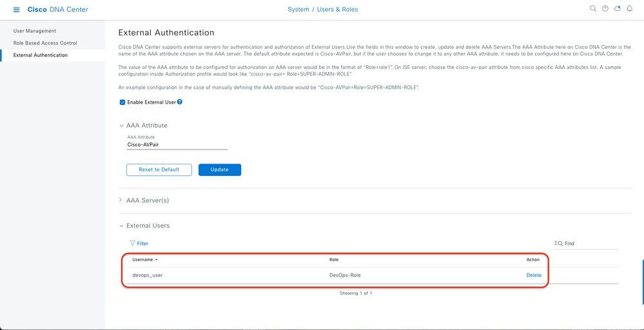Open the cloud software updates icon
644x330 pixels.
point(617,8)
